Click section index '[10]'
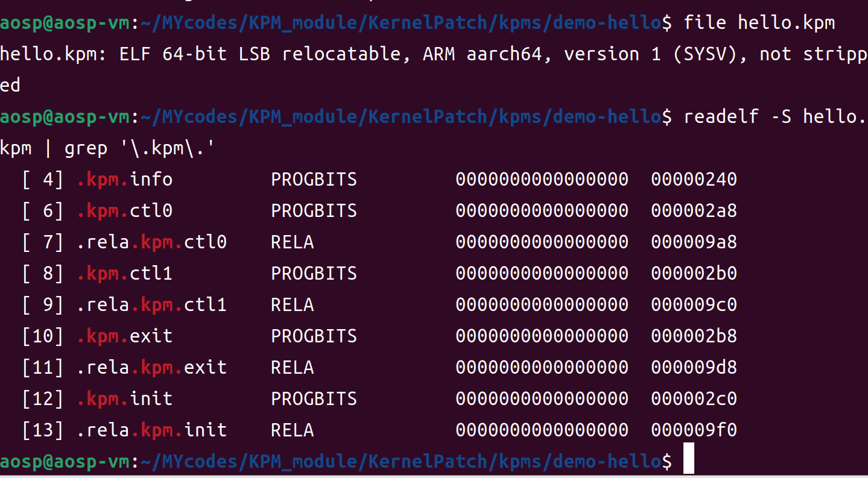 point(43,336)
